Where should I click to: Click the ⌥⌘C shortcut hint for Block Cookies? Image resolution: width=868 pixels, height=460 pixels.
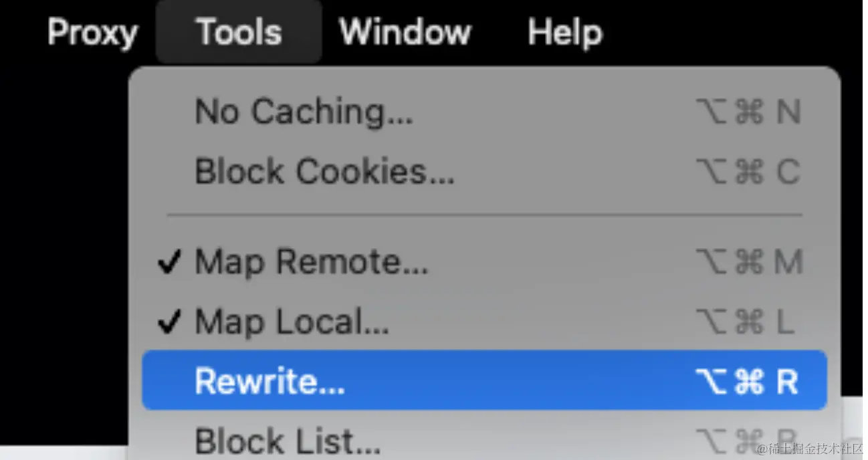[748, 172]
